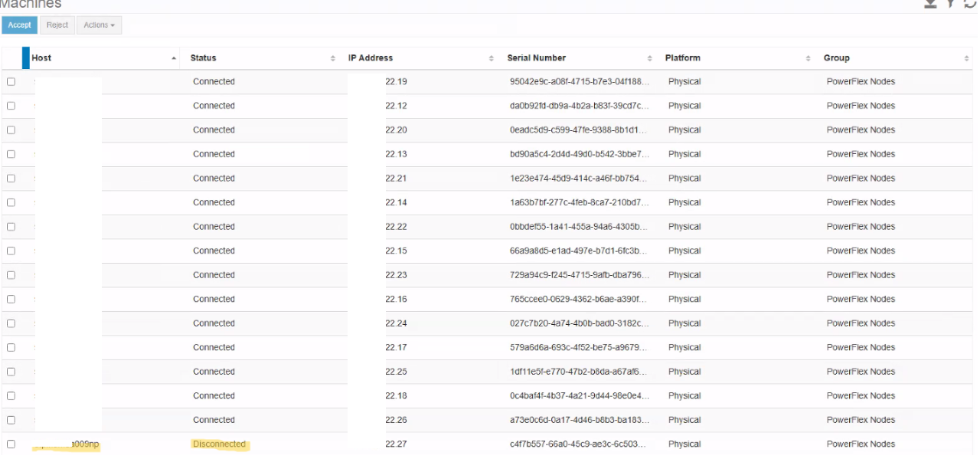Screen dimensions: 980x459
Task: Click the Host column header
Action: [x=41, y=58]
